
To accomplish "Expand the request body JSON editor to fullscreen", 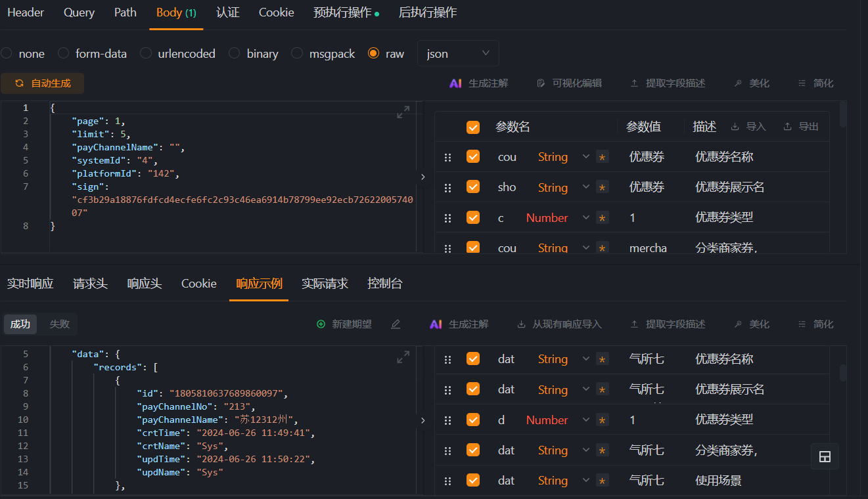I will [403, 112].
